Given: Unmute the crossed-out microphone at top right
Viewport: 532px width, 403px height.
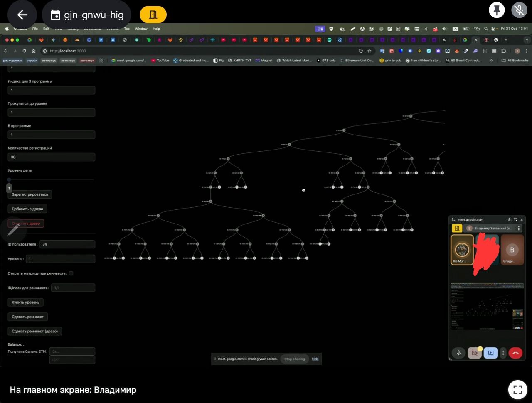Looking at the screenshot, I should pyautogui.click(x=519, y=10).
